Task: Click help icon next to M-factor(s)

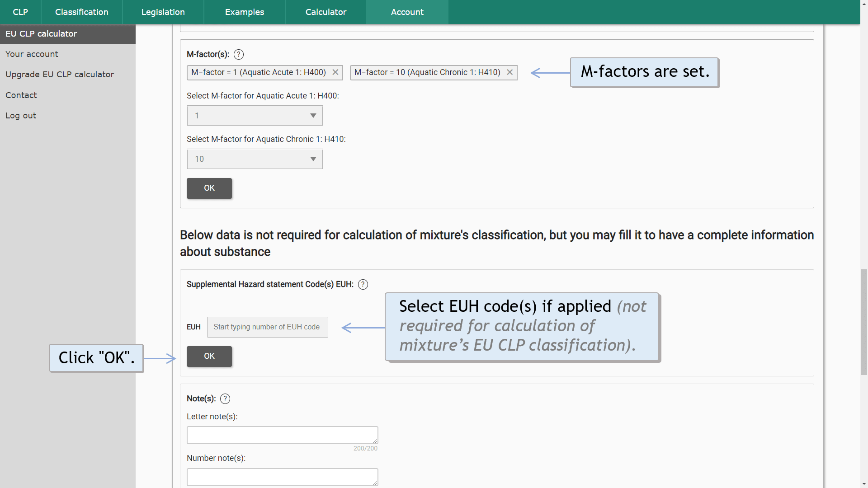Action: [238, 54]
